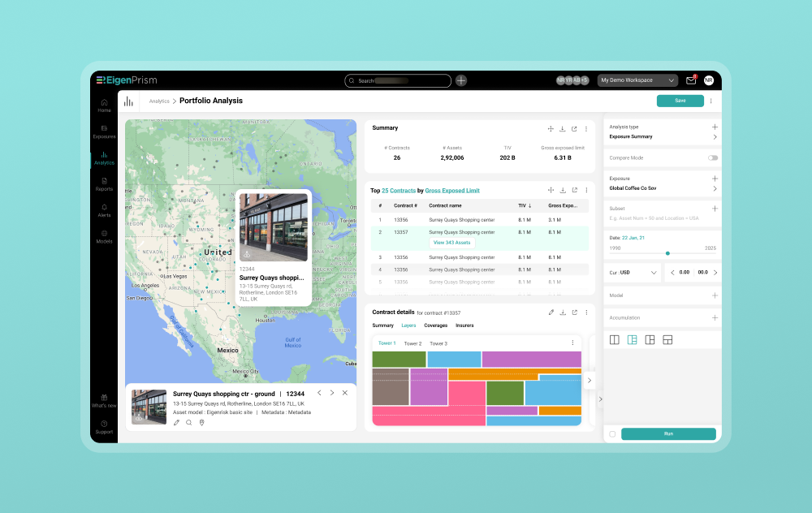This screenshot has height=513, width=812.
Task: Click the plus button beside search bar
Action: [x=461, y=80]
